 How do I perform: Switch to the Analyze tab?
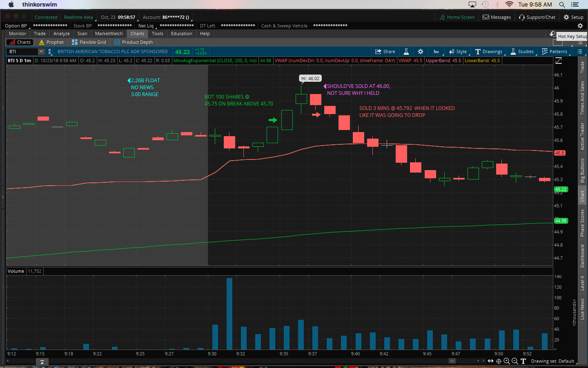[62, 34]
